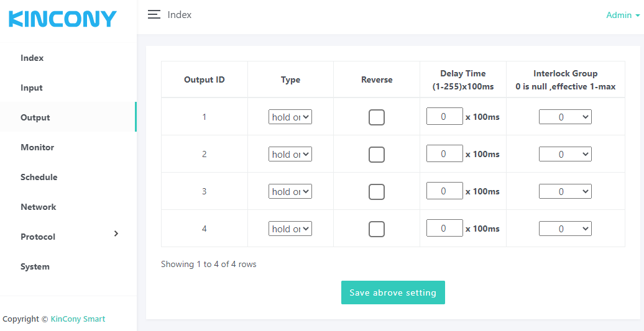Select Schedule from the sidebar
The height and width of the screenshot is (331, 644).
pos(39,177)
